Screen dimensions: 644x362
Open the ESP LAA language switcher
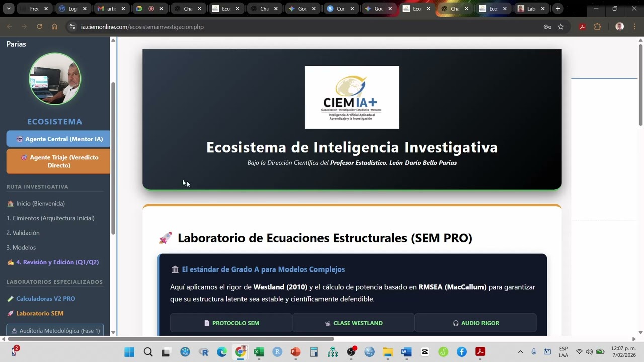pos(563,352)
